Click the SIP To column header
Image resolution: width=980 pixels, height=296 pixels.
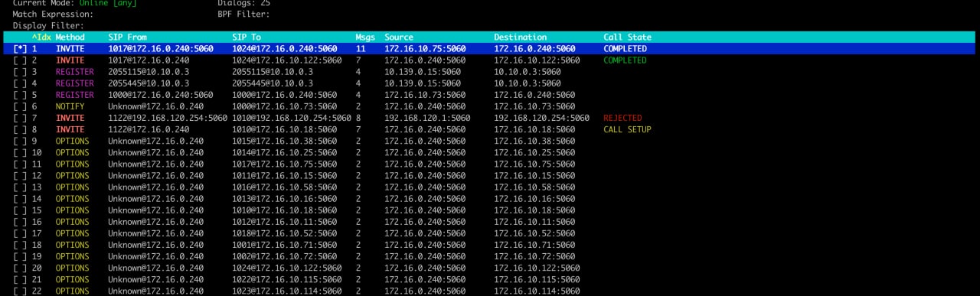247,37
